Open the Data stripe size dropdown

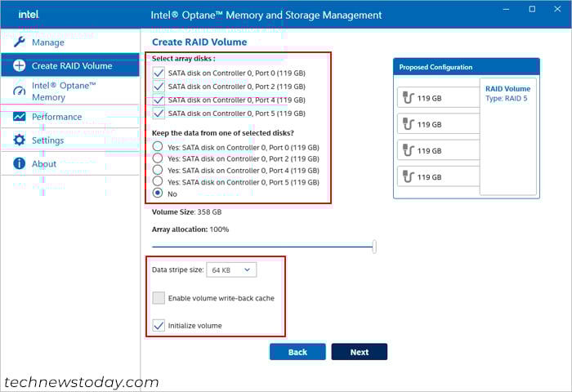(x=231, y=269)
